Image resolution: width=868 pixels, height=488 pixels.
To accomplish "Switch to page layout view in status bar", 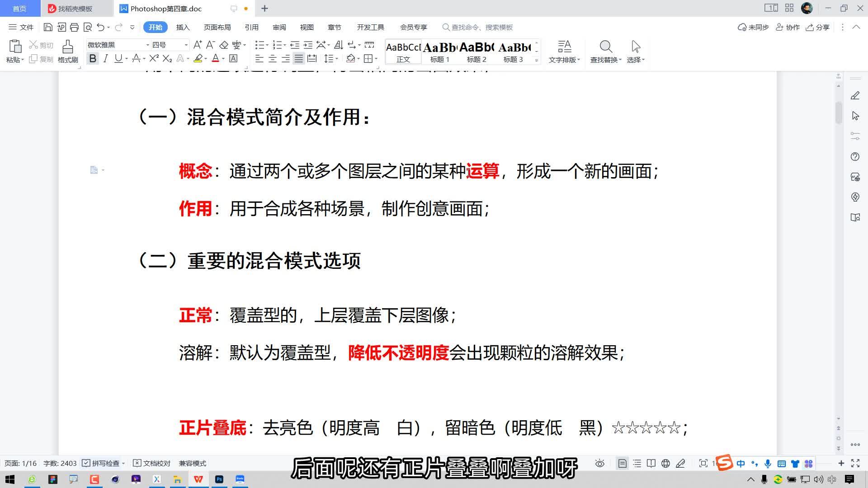I will pos(623,463).
